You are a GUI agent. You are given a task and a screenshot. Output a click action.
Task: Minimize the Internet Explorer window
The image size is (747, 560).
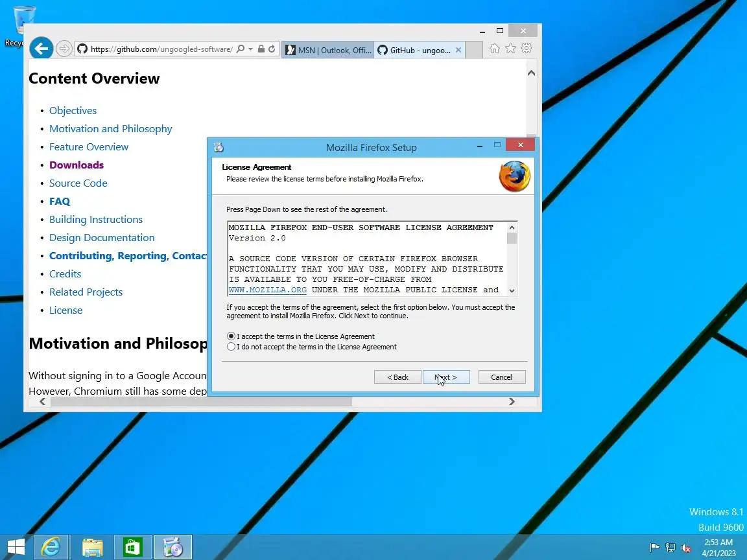point(482,31)
